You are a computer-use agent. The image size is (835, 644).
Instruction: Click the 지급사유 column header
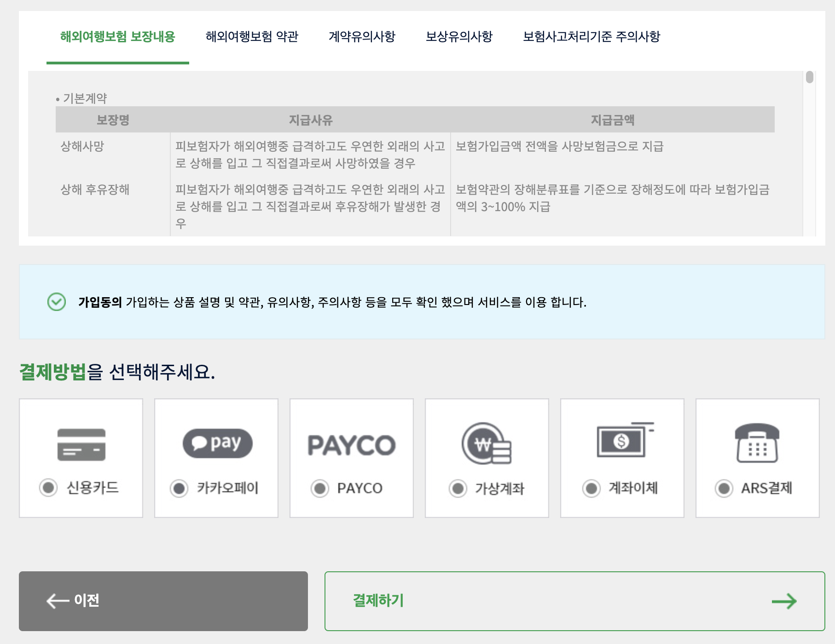click(311, 120)
